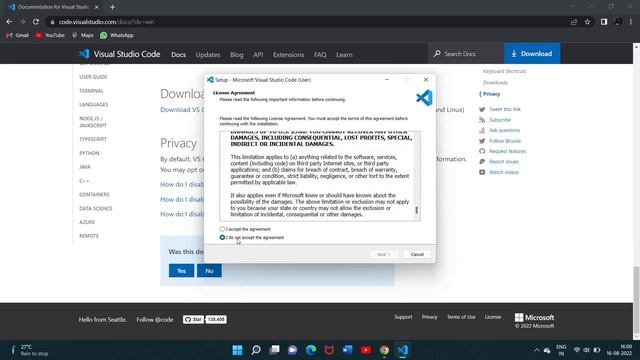Open the Blog navigation item
The image size is (640, 360).
click(x=236, y=55)
